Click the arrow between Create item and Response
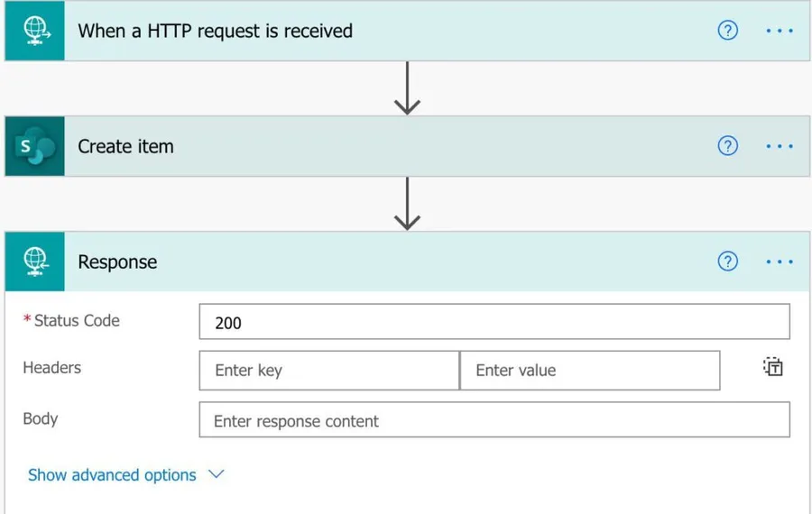The image size is (812, 514). (408, 204)
